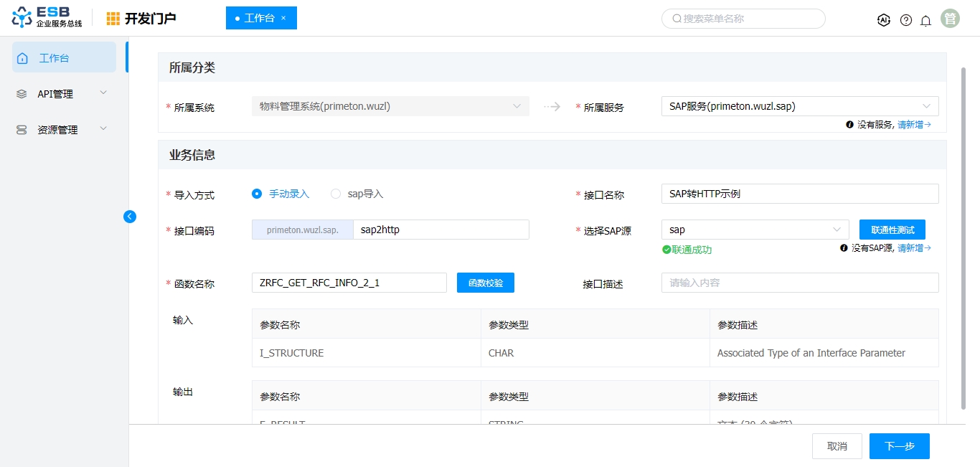The image size is (980, 467).
Task: Open the notifications bell icon
Action: pos(925,20)
